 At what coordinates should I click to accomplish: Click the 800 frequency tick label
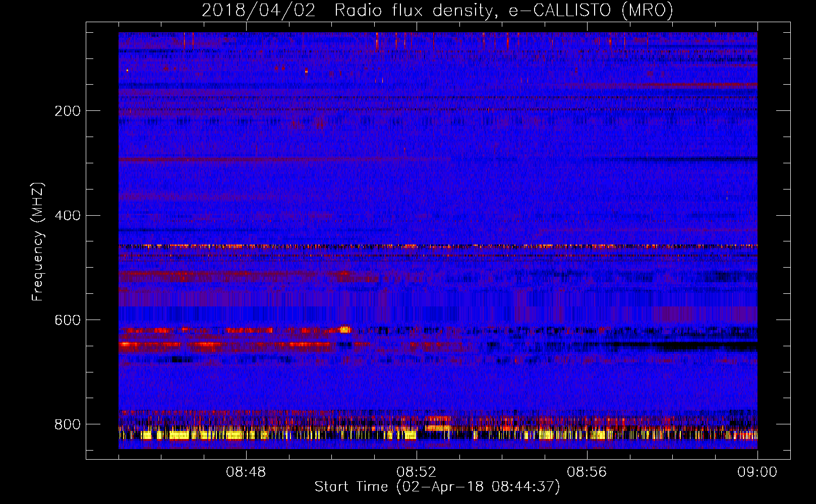point(68,424)
